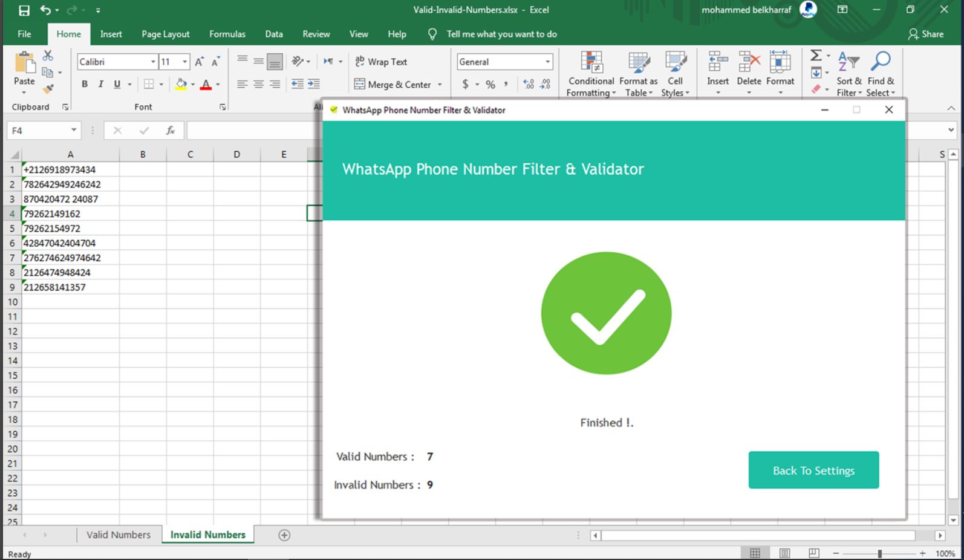Add a new sheet with the plus icon
964x560 pixels.
(284, 535)
